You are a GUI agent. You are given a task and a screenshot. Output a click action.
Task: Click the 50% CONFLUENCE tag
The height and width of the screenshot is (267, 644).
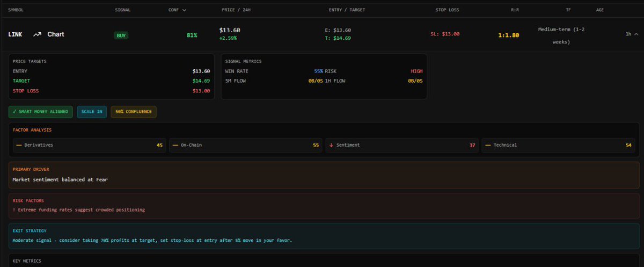(134, 112)
